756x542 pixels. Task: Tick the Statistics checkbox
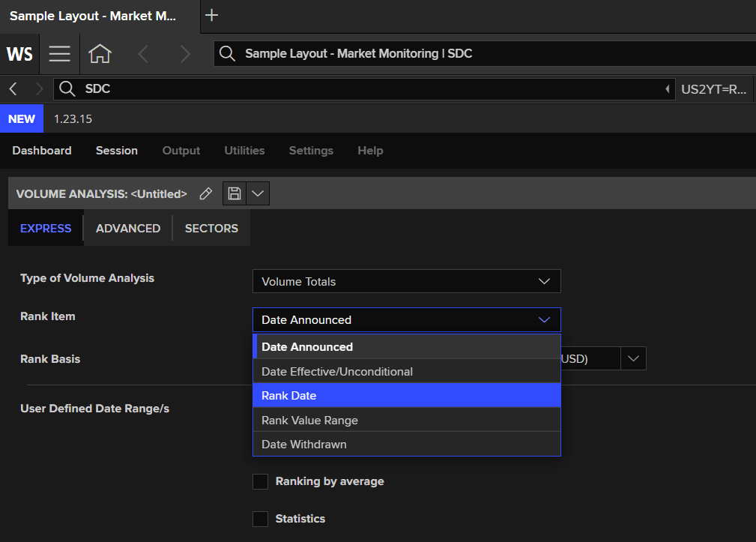pyautogui.click(x=260, y=519)
